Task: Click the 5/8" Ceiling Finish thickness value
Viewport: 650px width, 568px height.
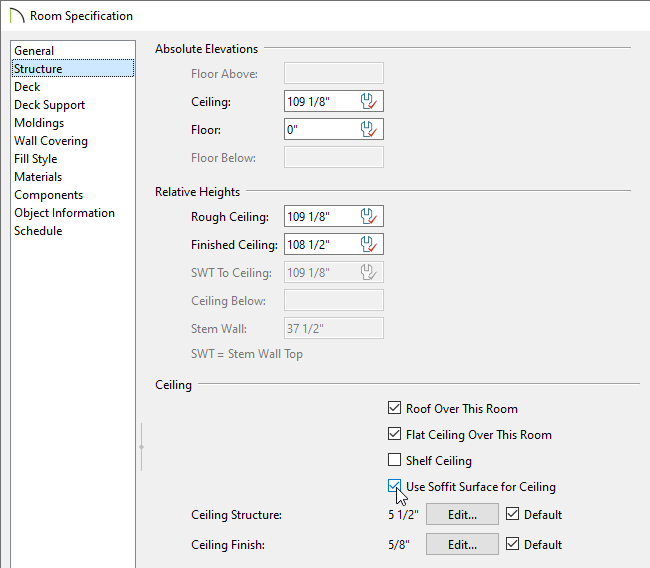Action: point(399,544)
